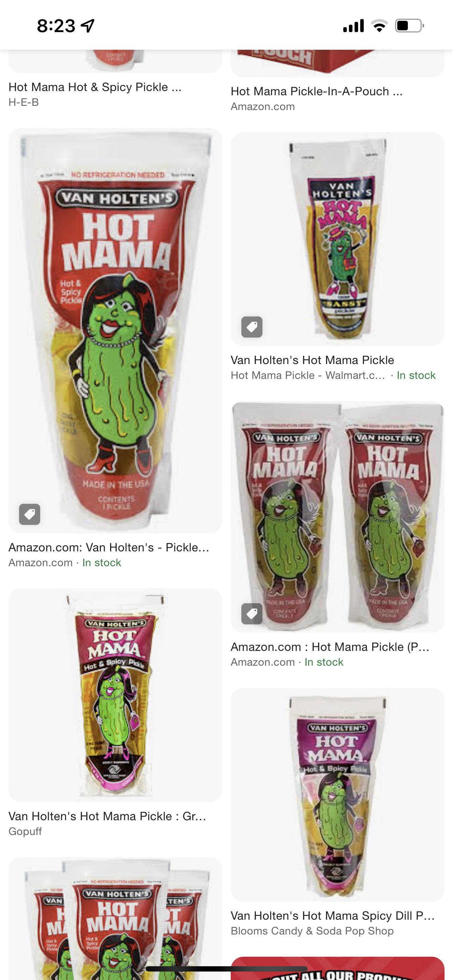The width and height of the screenshot is (453, 980).
Task: Open Blooms Candy & Soda Pop Shop pickle image
Action: 337,794
